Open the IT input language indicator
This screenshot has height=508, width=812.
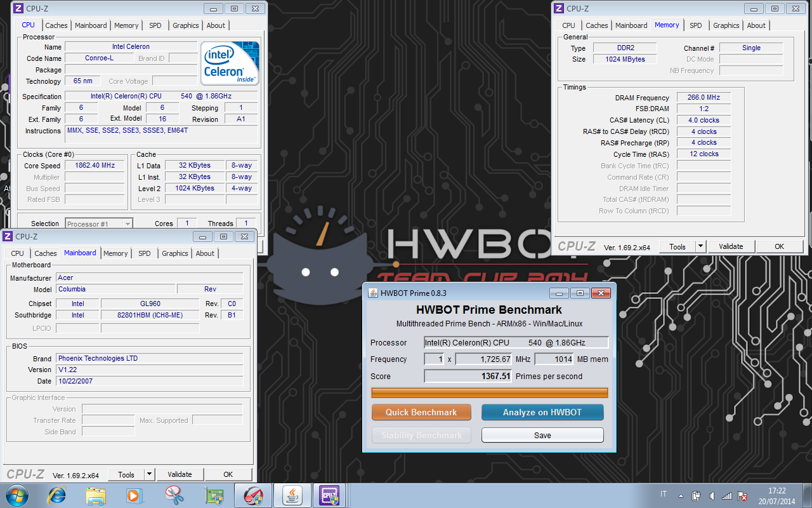click(664, 494)
